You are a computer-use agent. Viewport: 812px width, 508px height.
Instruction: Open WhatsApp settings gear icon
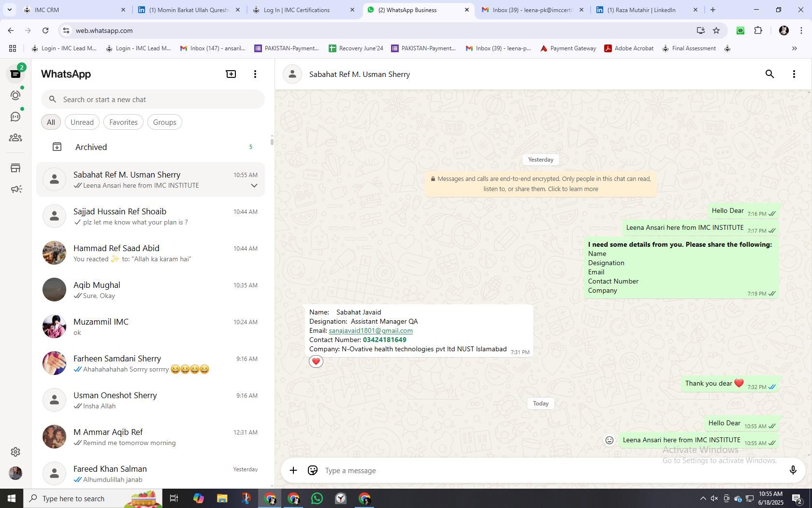click(15, 452)
